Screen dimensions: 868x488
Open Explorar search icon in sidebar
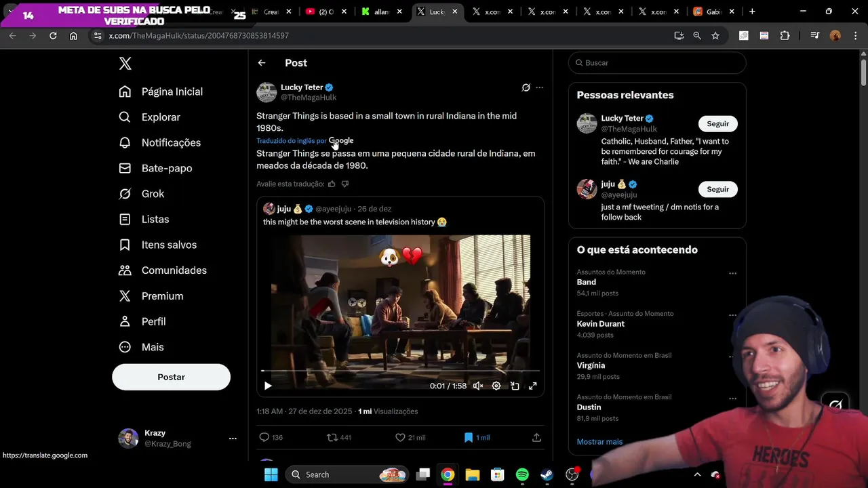tap(125, 117)
